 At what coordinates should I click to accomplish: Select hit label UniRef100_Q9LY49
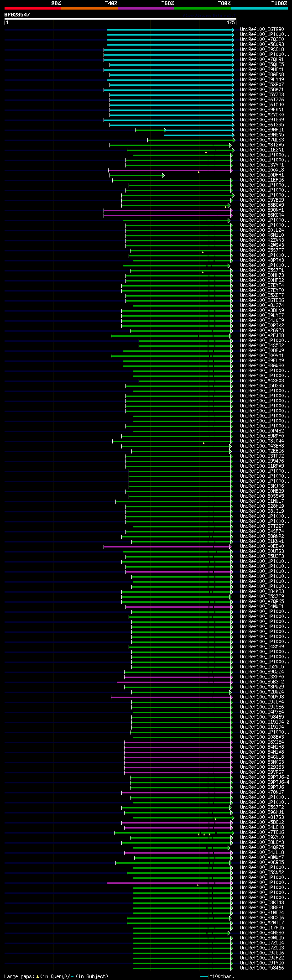[x=262, y=80]
